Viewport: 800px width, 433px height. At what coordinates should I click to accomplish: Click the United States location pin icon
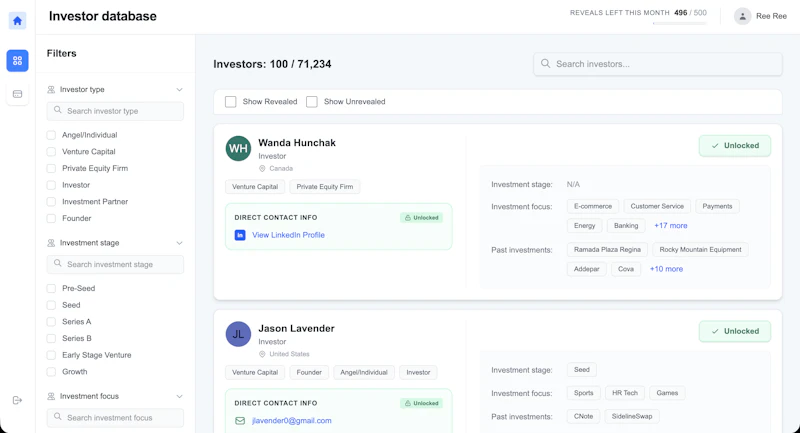pyautogui.click(x=262, y=354)
